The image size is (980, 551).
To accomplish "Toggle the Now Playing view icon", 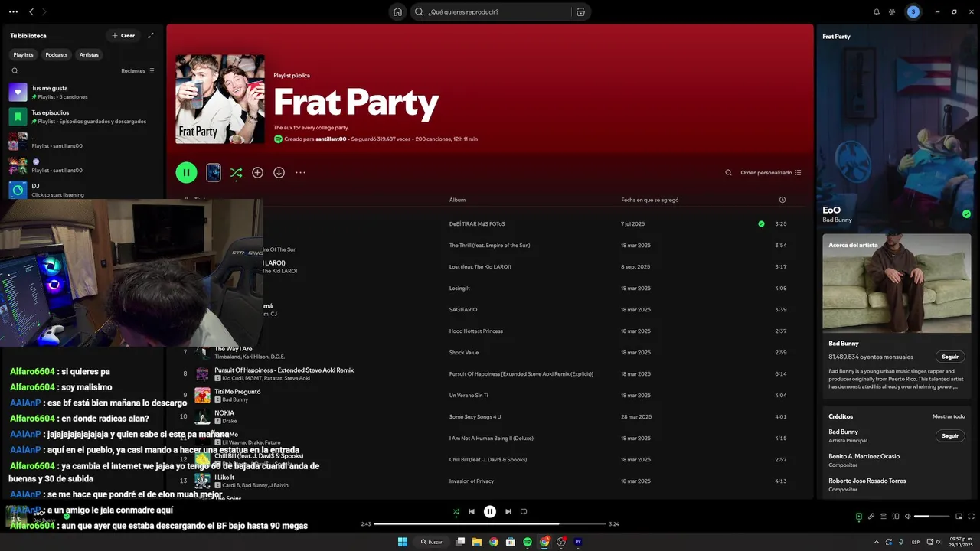I will (858, 517).
